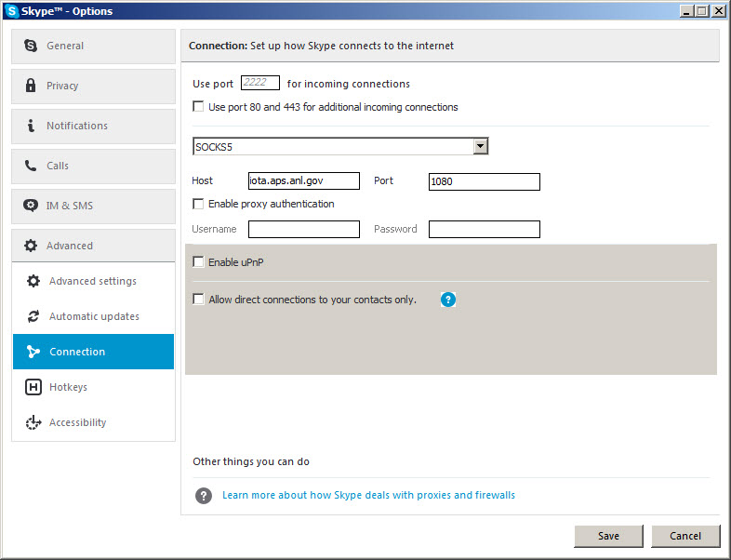Click the gray question mark icon near proxies link
Image resolution: width=731 pixels, height=560 pixels.
tap(204, 495)
